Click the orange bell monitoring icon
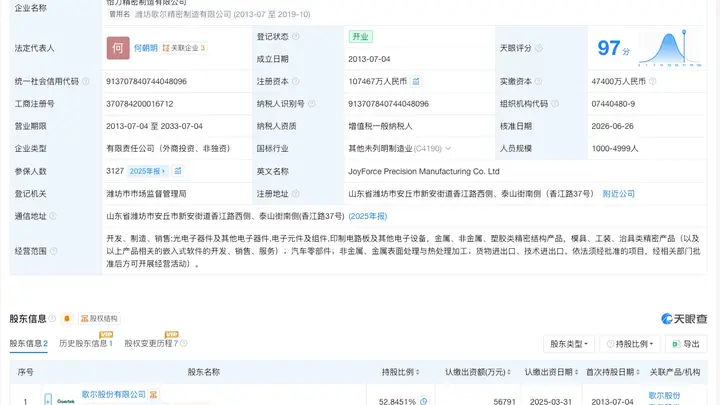 pyautogui.click(x=67, y=318)
